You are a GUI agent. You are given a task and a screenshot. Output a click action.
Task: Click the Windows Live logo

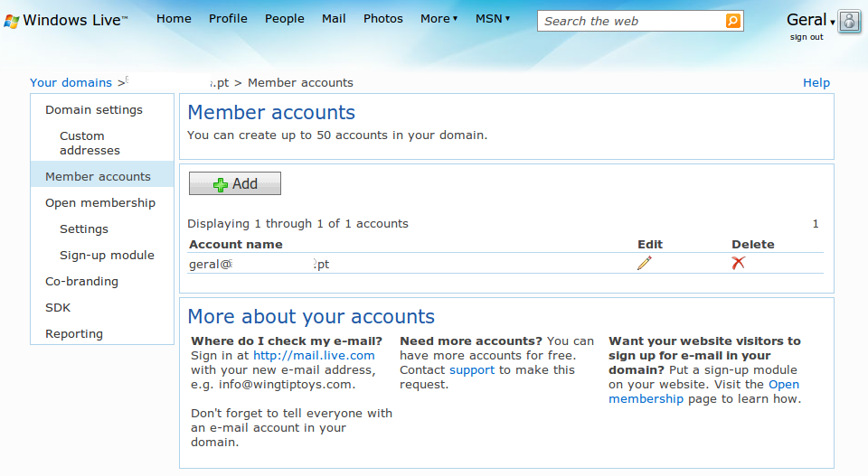(x=65, y=21)
